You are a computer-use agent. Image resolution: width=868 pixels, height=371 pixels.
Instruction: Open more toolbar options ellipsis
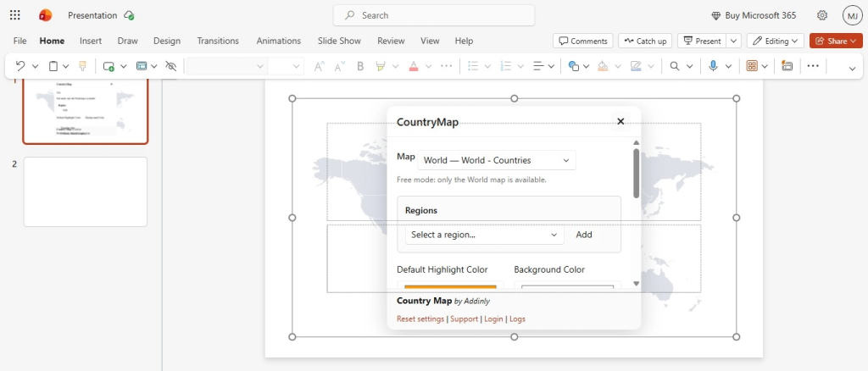coord(813,66)
